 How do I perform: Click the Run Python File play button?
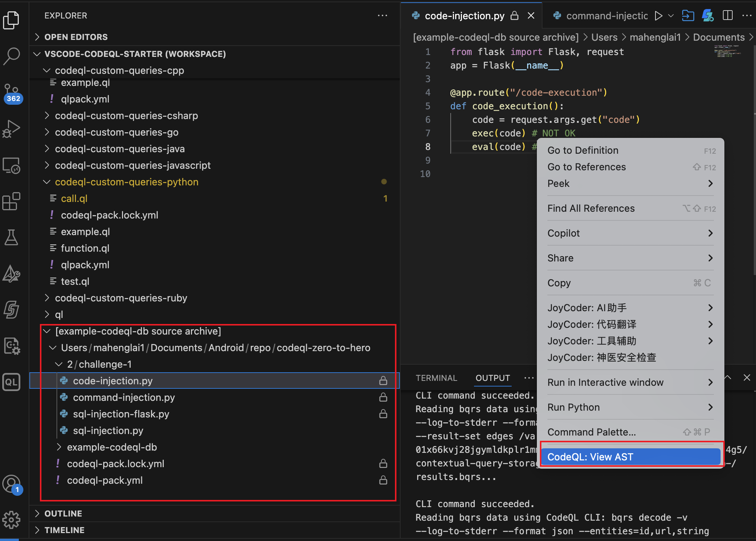click(658, 16)
